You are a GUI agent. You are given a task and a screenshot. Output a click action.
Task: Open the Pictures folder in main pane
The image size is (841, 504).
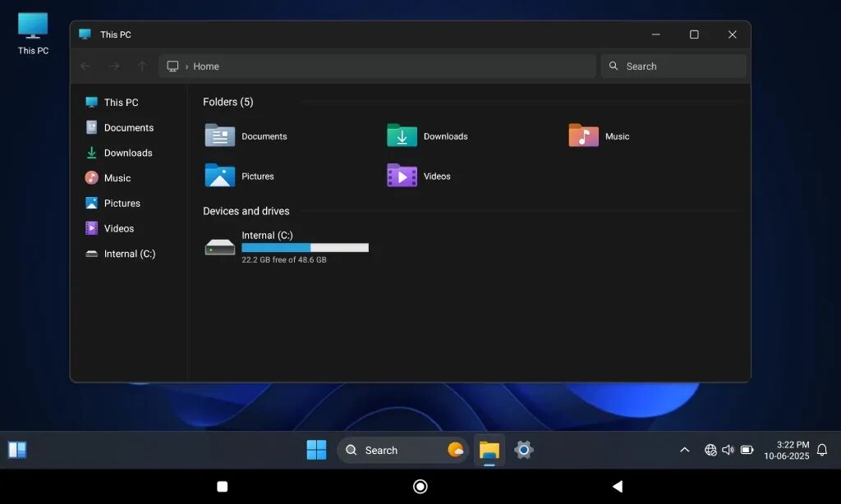[x=220, y=176]
